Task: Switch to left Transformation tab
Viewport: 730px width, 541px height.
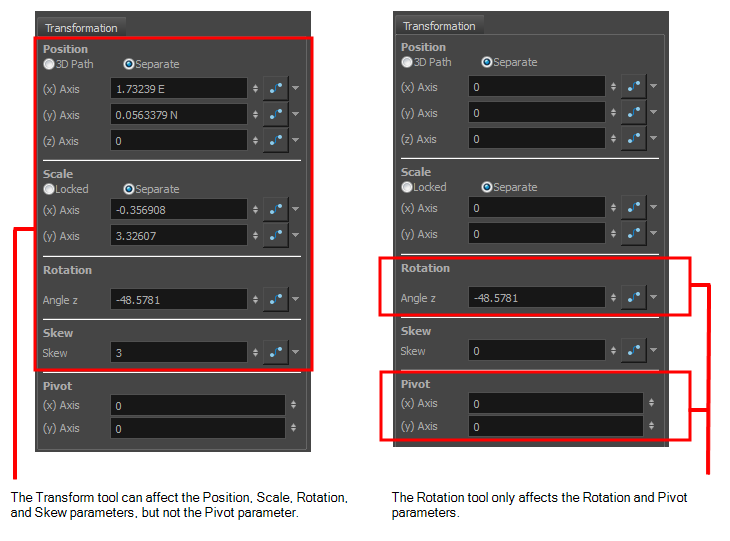Action: point(81,28)
